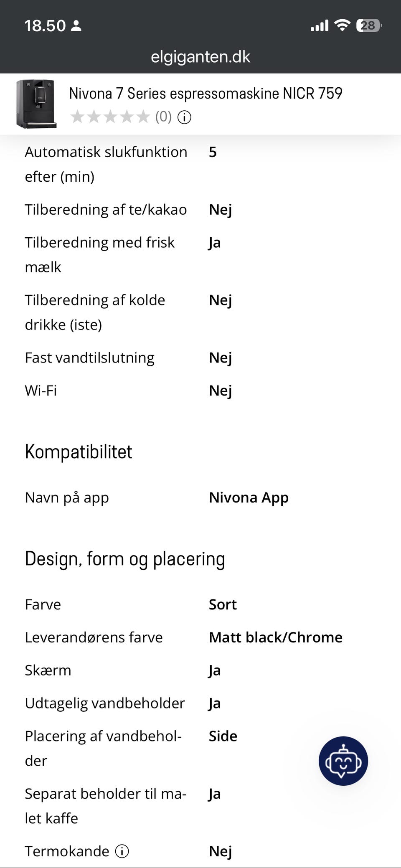Tap the Wi-Fi icon in the status bar
The image size is (401, 868).
click(342, 25)
